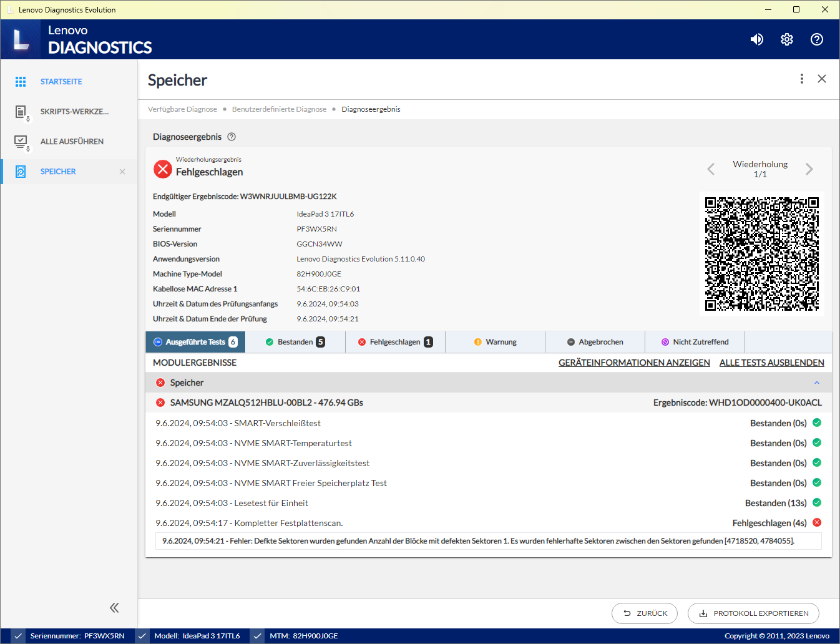The image size is (840, 644).
Task: Click the help icon next to Diagnoseergebnis
Action: click(x=232, y=137)
